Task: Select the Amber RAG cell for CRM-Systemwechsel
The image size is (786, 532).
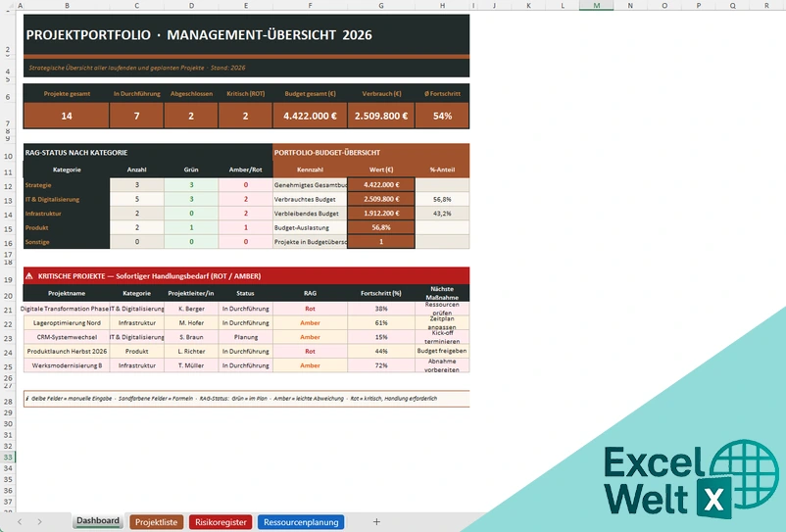Action: (310, 337)
